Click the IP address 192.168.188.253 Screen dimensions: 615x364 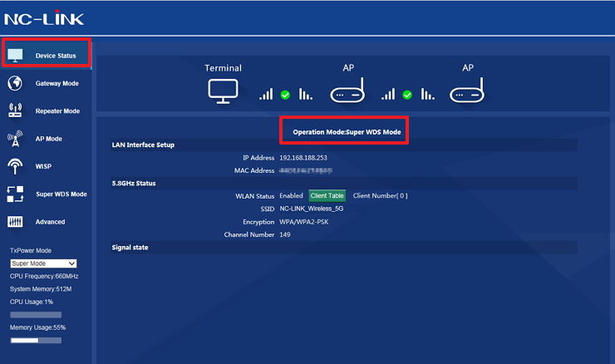point(303,158)
